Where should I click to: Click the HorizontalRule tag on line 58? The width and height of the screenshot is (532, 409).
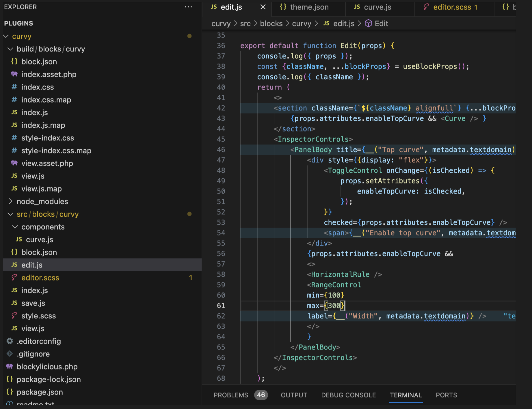340,274
